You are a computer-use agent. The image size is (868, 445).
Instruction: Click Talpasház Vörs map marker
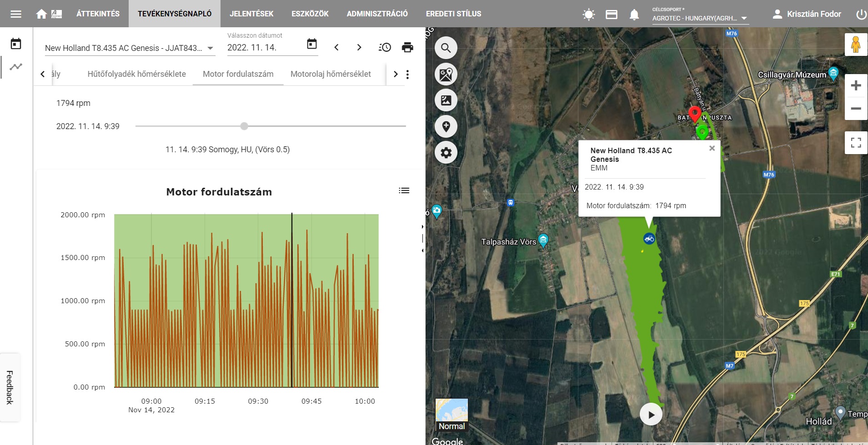[543, 240]
